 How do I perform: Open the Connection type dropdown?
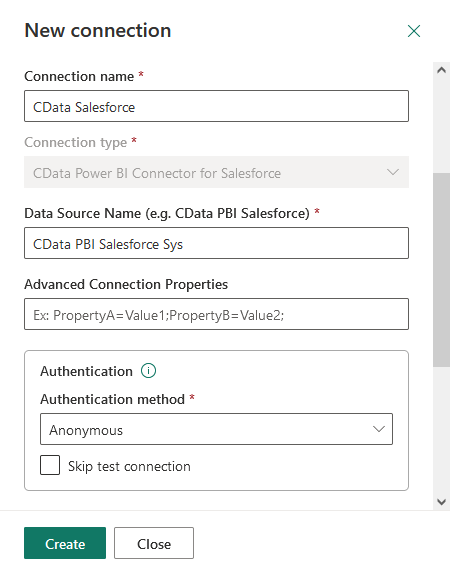(x=216, y=172)
